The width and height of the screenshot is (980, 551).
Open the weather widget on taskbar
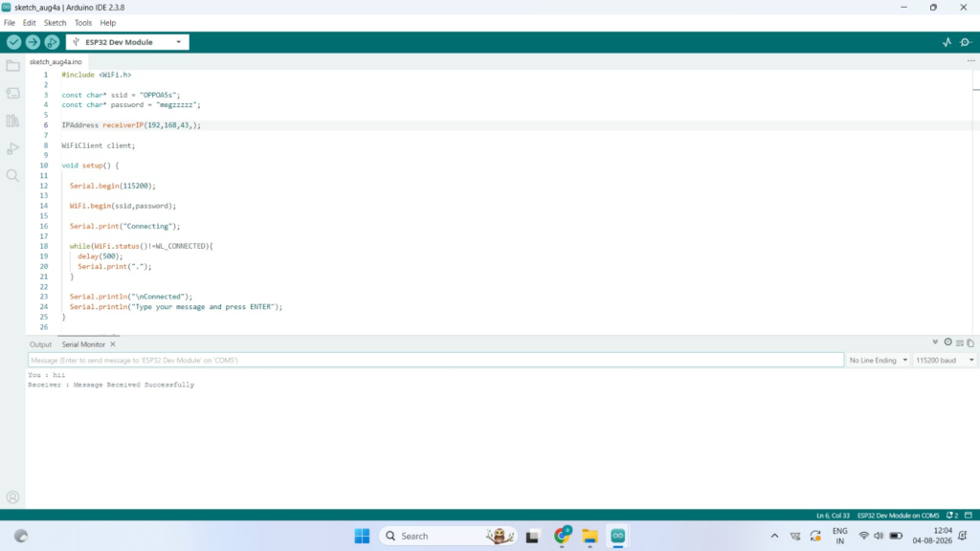21,536
